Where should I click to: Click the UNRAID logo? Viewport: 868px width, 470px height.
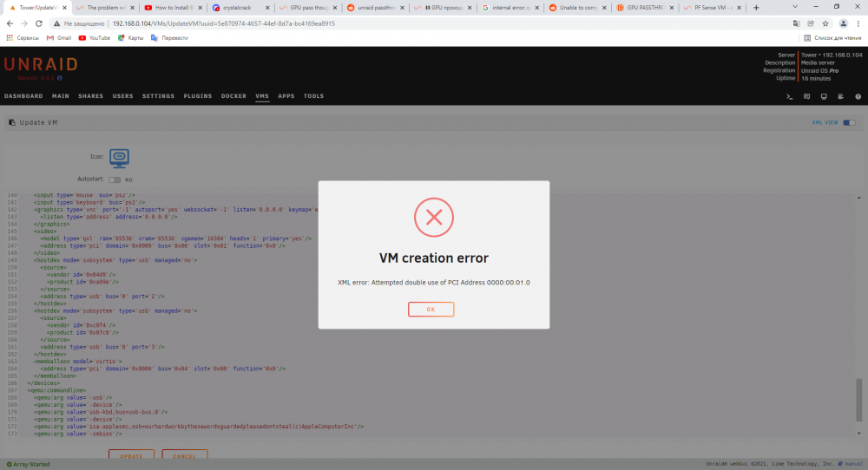tap(41, 64)
